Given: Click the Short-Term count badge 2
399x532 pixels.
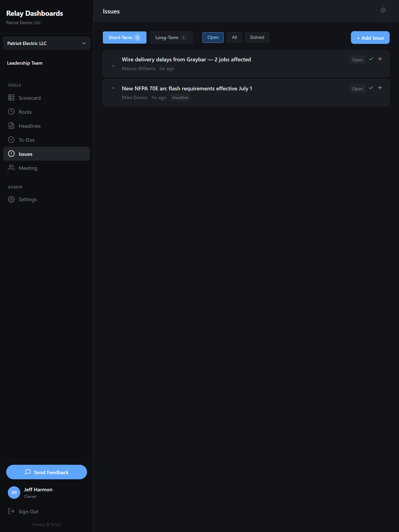Looking at the screenshot, I should [x=137, y=38].
